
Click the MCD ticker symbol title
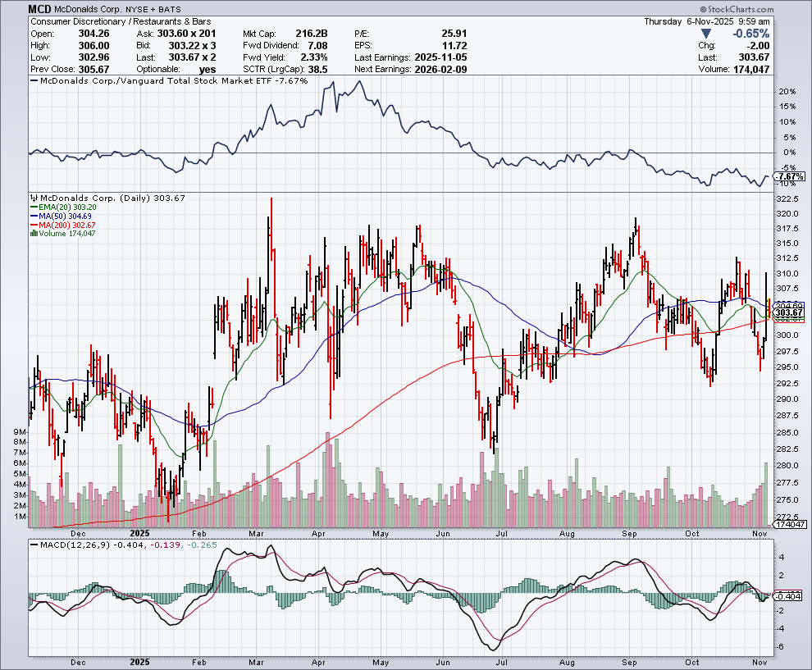click(x=42, y=9)
